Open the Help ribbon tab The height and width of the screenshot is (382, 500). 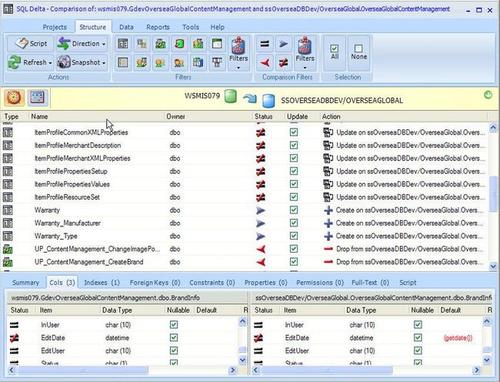click(x=217, y=27)
